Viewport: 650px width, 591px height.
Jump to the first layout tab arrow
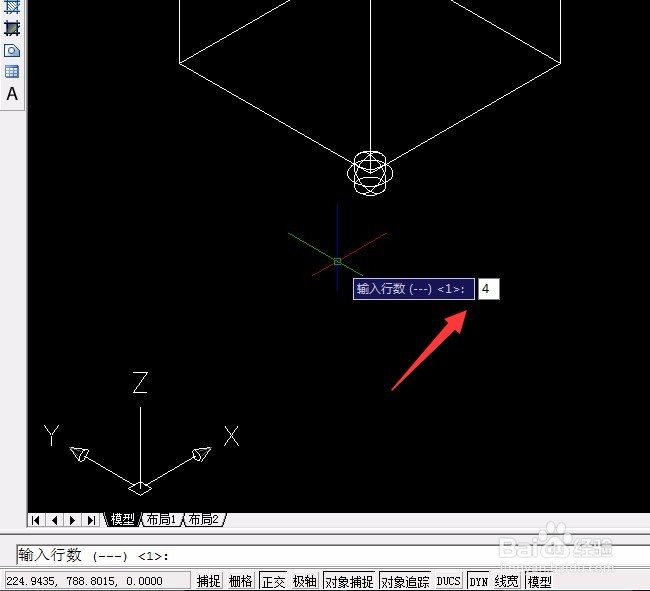coord(36,520)
